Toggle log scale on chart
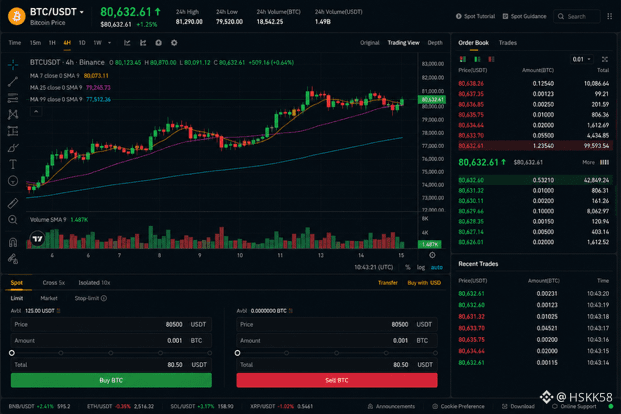Viewport: 621px width, 414px height. (421, 267)
